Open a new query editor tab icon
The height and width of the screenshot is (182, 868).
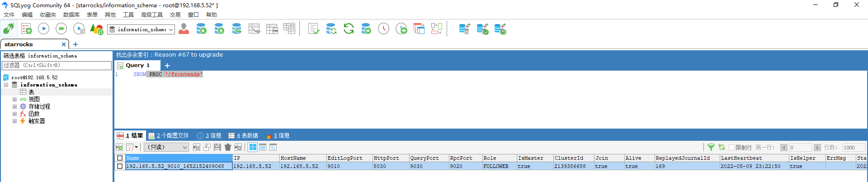click(26, 29)
